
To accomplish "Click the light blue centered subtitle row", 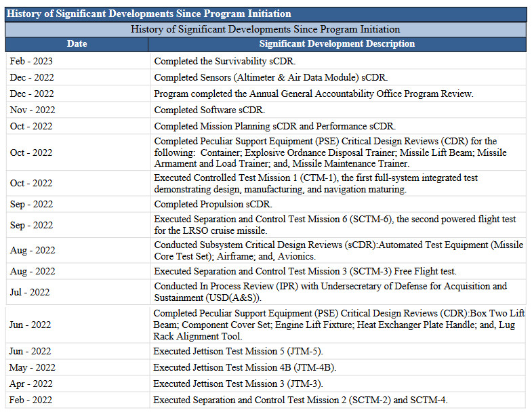I will point(266,30).
